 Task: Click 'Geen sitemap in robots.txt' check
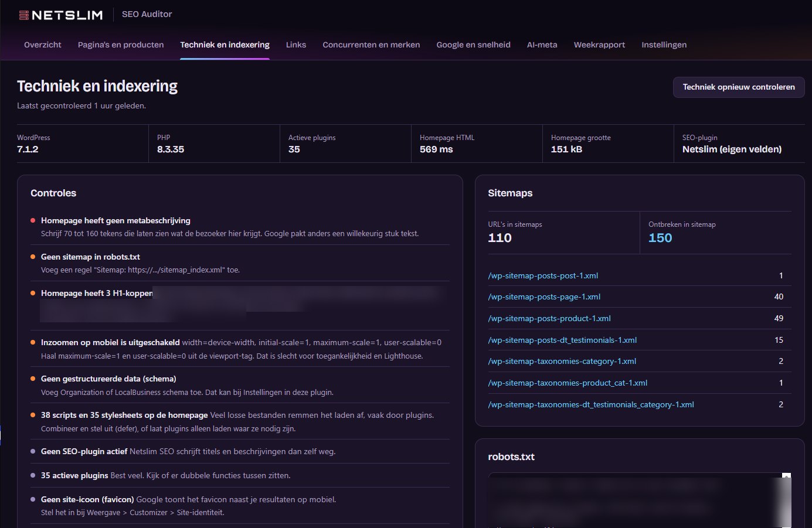coord(90,257)
